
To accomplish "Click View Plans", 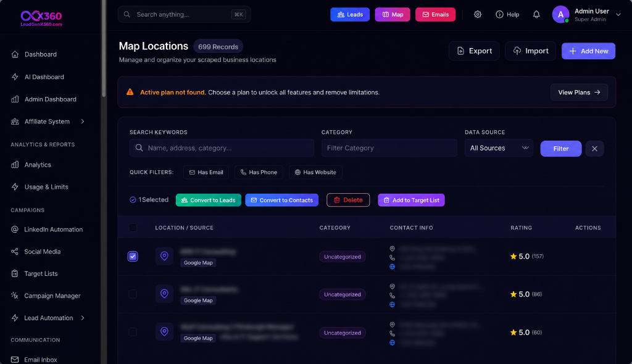I will click(579, 93).
